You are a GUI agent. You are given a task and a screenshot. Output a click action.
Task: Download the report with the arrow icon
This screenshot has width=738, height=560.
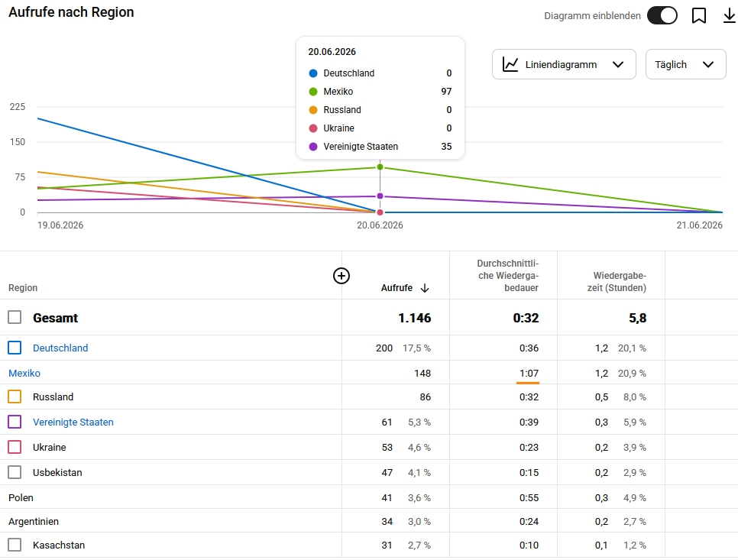[x=729, y=15]
